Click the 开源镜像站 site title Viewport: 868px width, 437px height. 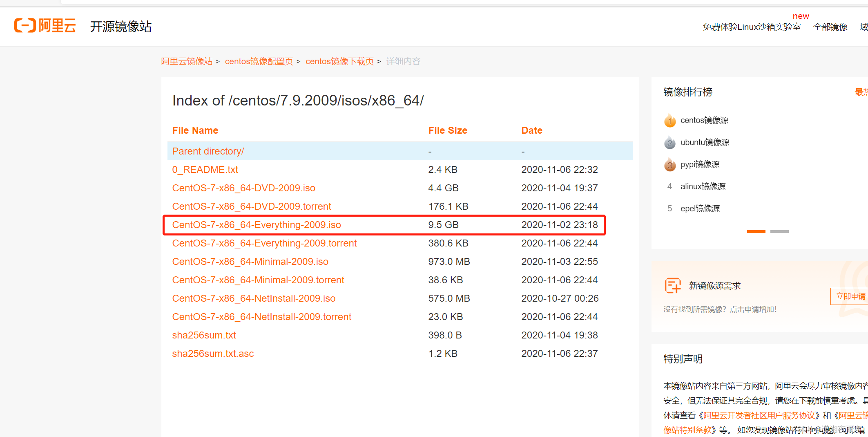coord(121,27)
